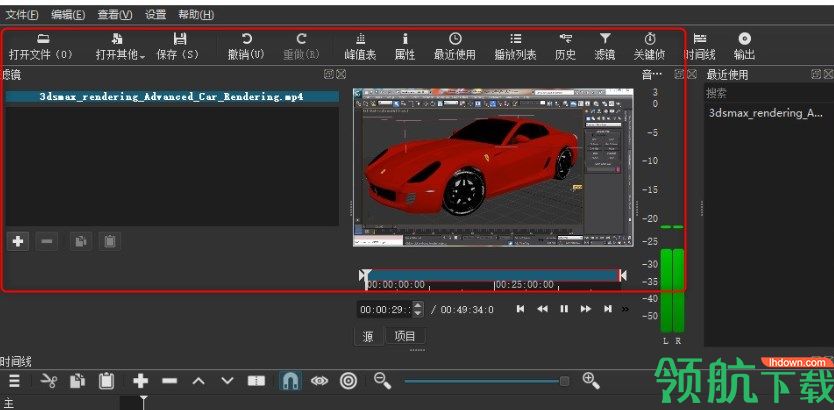Open the 帮助 menu
This screenshot has height=410, width=834.
pos(196,15)
